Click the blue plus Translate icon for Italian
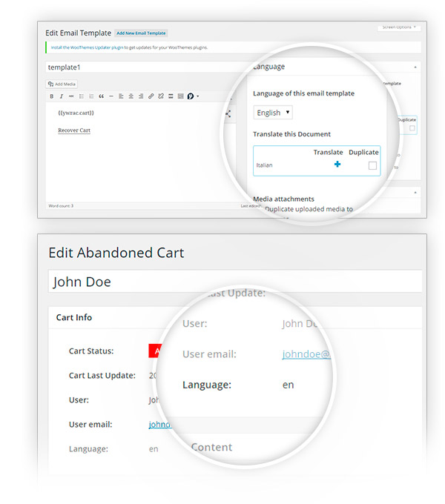The image size is (445, 504). tap(337, 165)
